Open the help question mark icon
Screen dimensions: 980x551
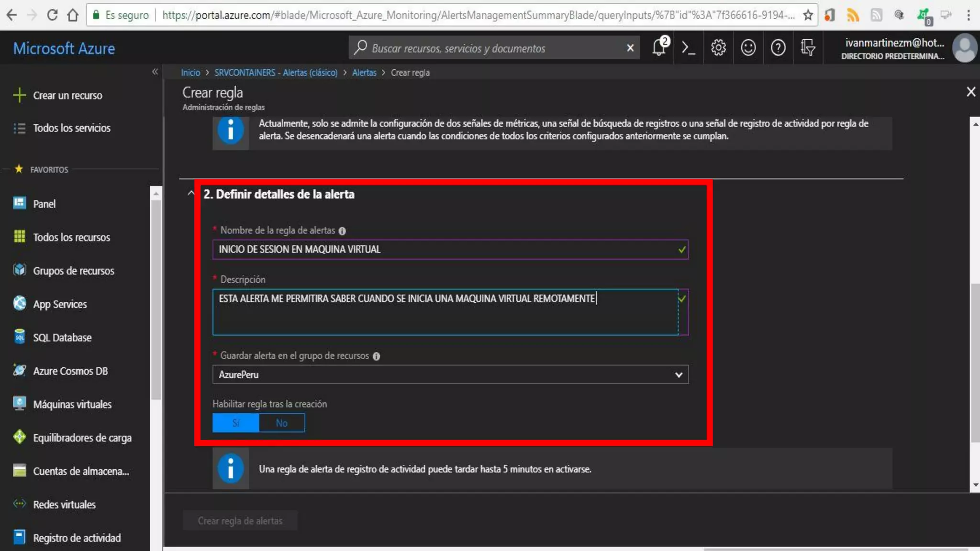point(778,48)
